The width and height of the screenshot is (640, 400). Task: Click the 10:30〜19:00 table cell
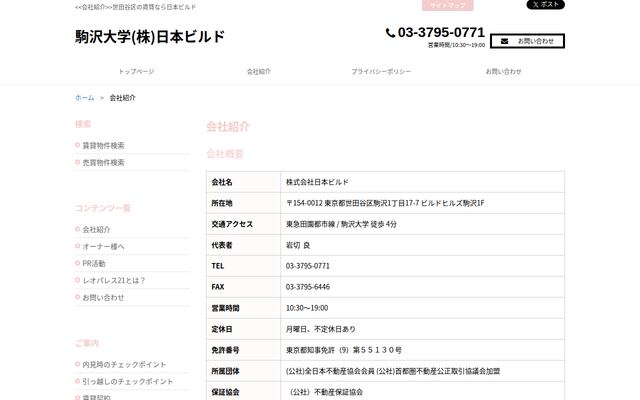tap(422, 308)
